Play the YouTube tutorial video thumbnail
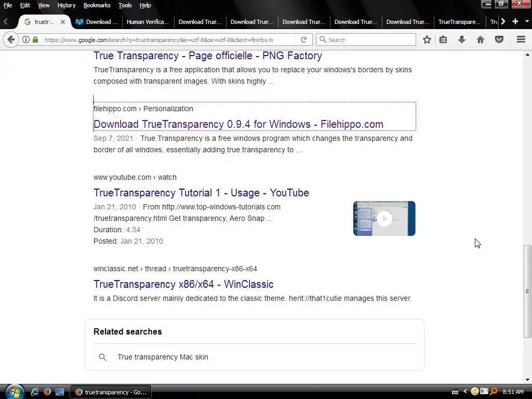Screen dimensions: 532x399 click(x=384, y=219)
